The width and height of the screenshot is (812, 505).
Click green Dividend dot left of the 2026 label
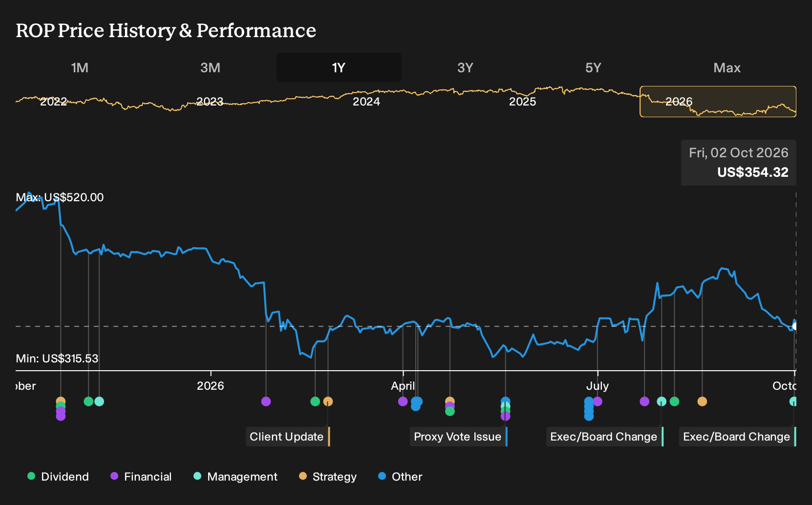click(x=88, y=401)
